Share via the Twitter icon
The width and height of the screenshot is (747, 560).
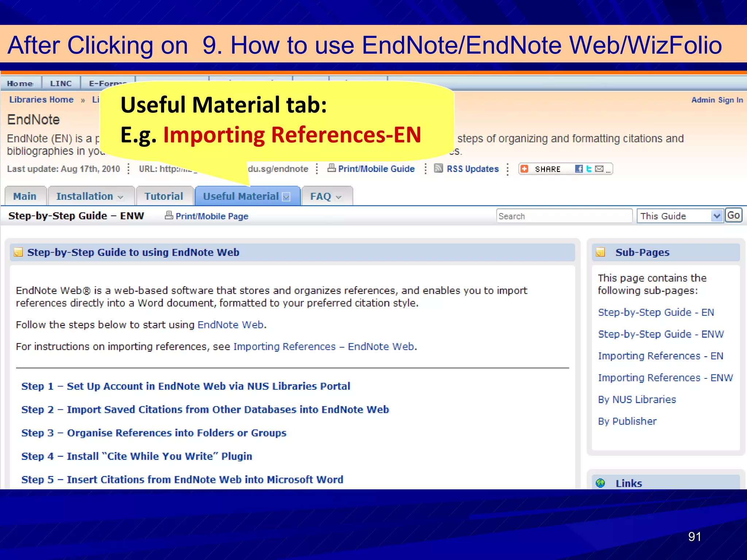point(589,169)
